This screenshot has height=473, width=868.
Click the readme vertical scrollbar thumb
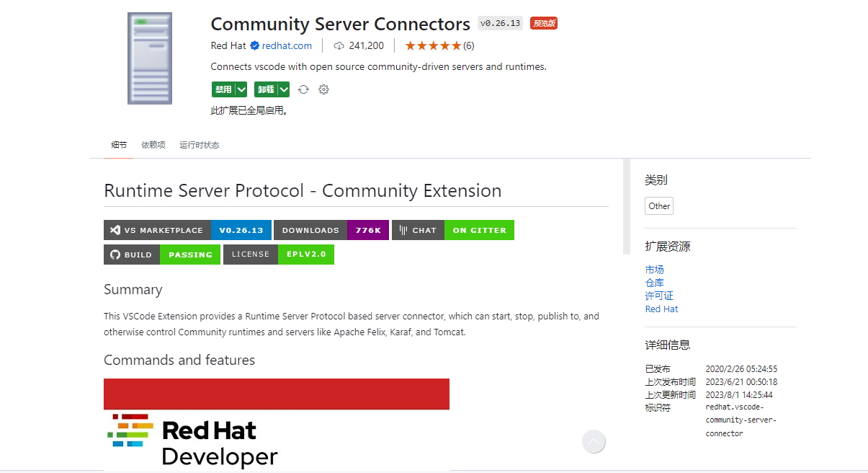626,206
